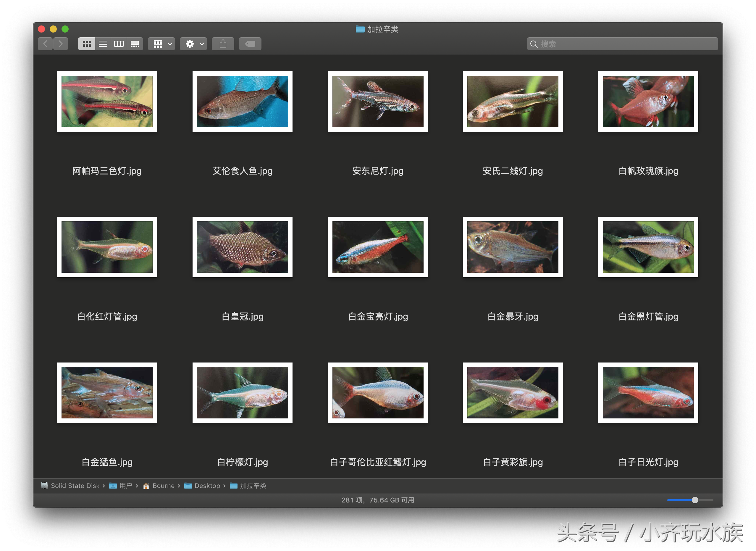Click the file name 白帆玫瑰旗.jpg
The height and width of the screenshot is (551, 756).
tap(648, 171)
